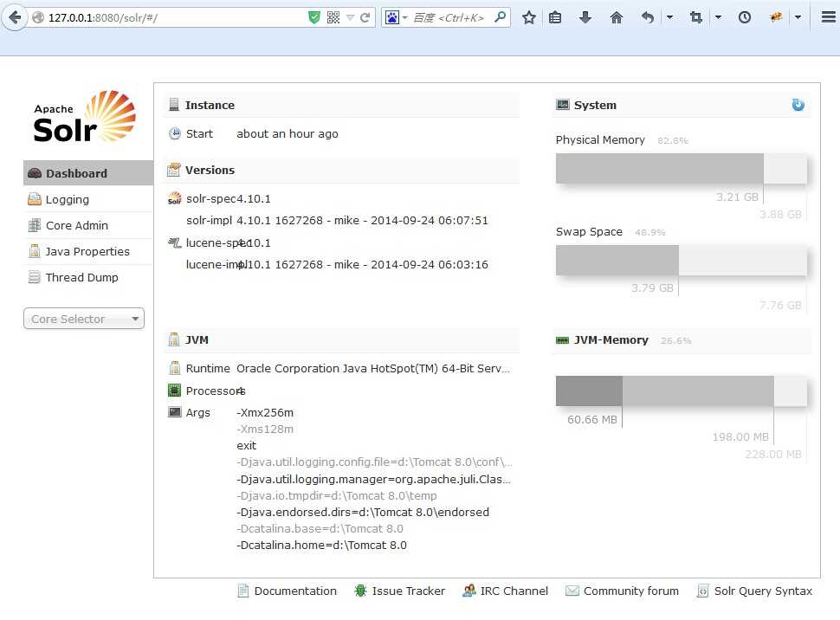Click the Thread Dump icon

pos(35,277)
